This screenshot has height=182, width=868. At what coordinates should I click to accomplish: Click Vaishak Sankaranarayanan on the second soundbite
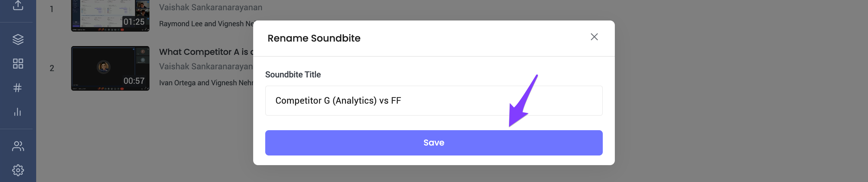tap(206, 66)
